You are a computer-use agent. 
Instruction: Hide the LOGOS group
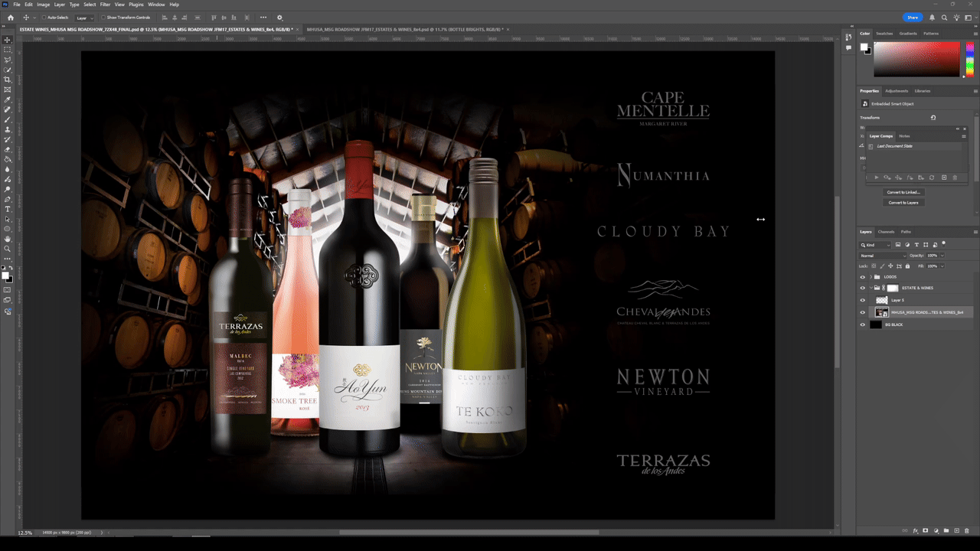(863, 276)
